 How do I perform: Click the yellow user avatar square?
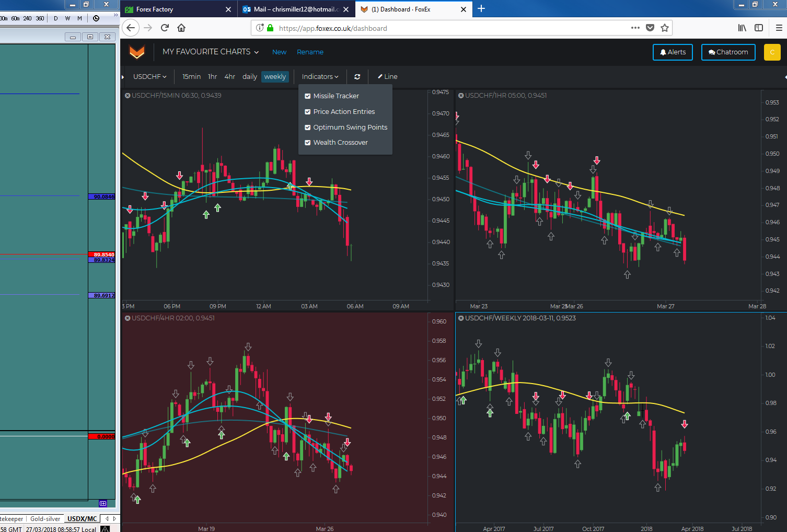(x=772, y=52)
